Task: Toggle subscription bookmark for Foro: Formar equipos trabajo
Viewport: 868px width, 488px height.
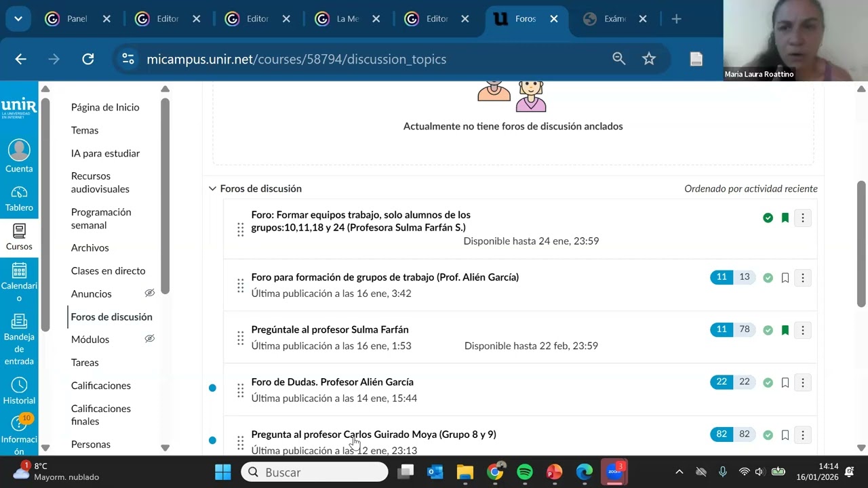Action: pyautogui.click(x=785, y=218)
